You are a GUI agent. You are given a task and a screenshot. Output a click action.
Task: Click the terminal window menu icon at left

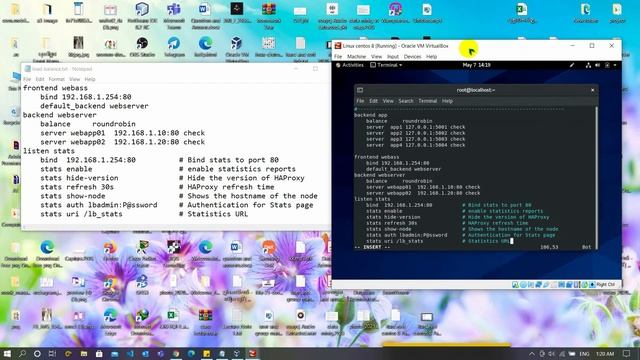point(360,90)
